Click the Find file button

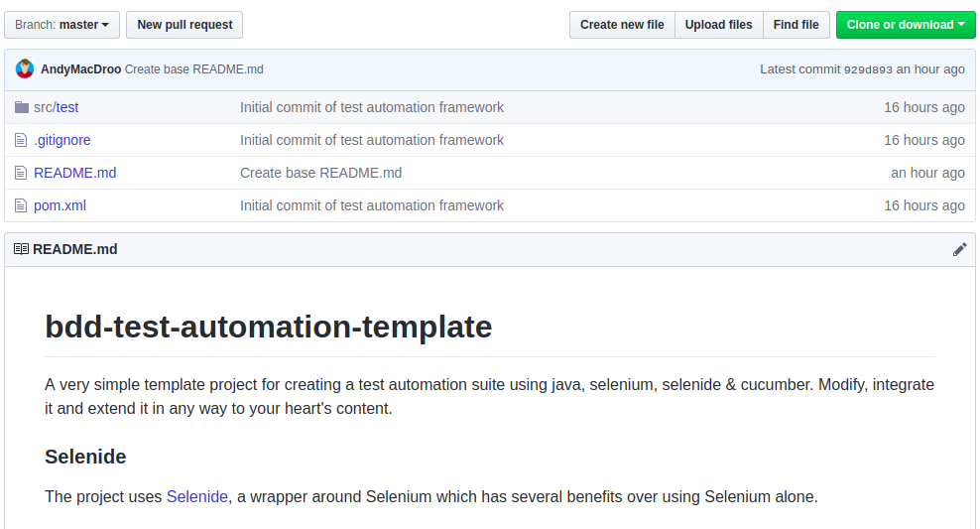pyautogui.click(x=796, y=25)
